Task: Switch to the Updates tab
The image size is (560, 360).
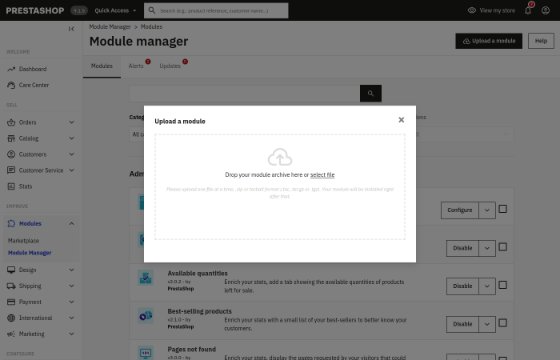Action: pyautogui.click(x=170, y=66)
